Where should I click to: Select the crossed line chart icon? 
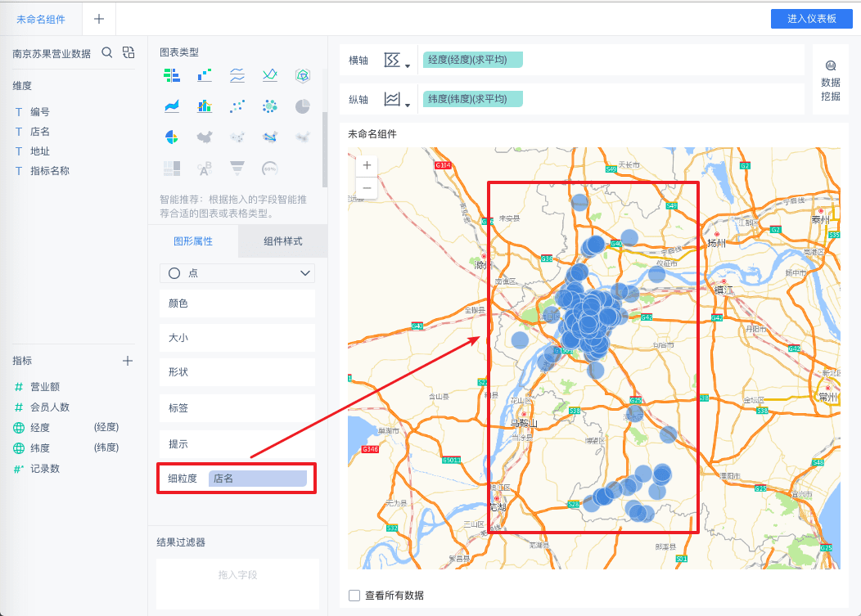(x=269, y=75)
